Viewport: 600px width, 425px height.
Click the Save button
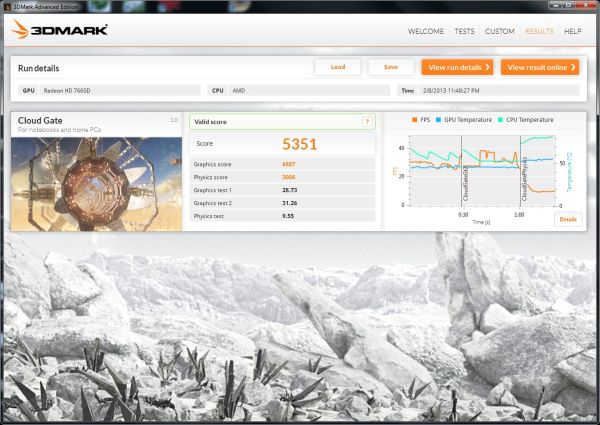(x=391, y=67)
